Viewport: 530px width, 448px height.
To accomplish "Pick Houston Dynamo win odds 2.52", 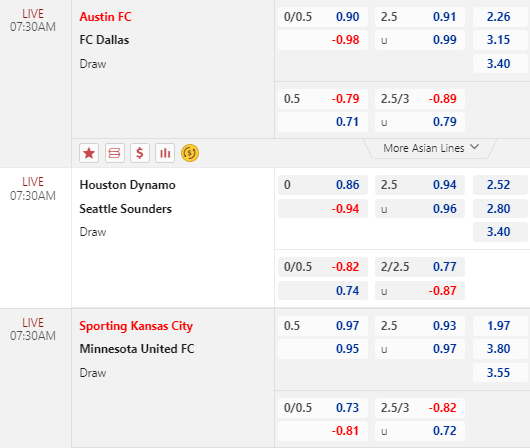I will 500,185.
